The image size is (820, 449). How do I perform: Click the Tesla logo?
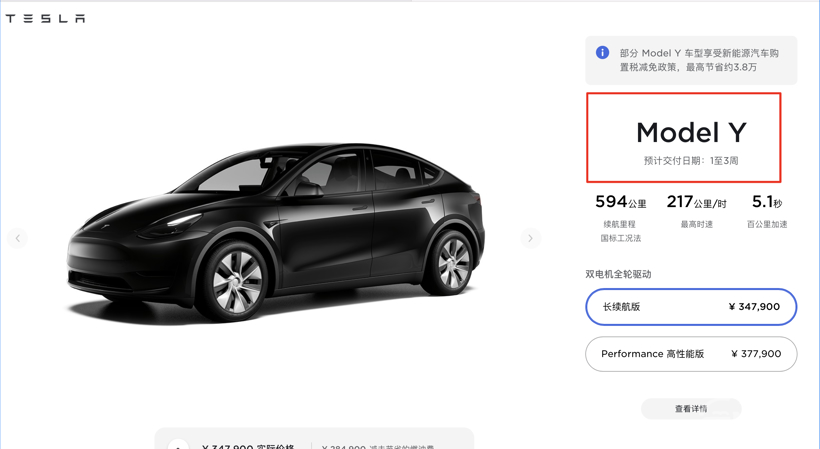pyautogui.click(x=45, y=18)
